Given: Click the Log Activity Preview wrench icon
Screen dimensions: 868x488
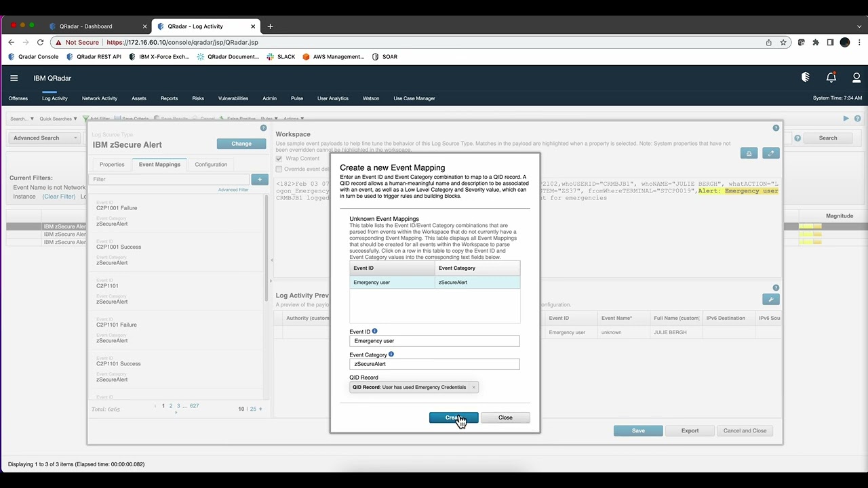Looking at the screenshot, I should tap(770, 299).
